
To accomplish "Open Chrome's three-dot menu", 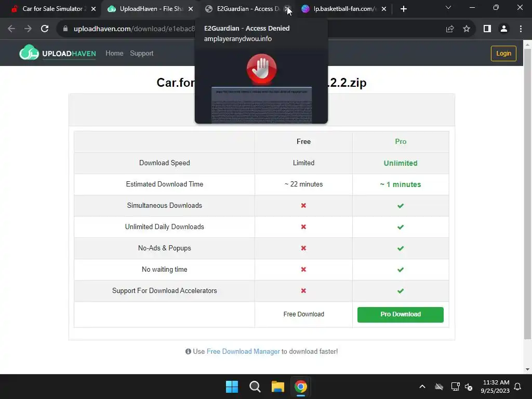I will 521,29.
